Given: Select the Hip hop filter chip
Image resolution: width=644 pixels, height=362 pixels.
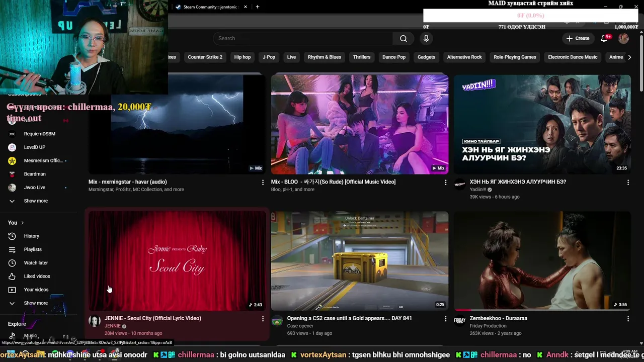Looking at the screenshot, I should click(x=242, y=57).
